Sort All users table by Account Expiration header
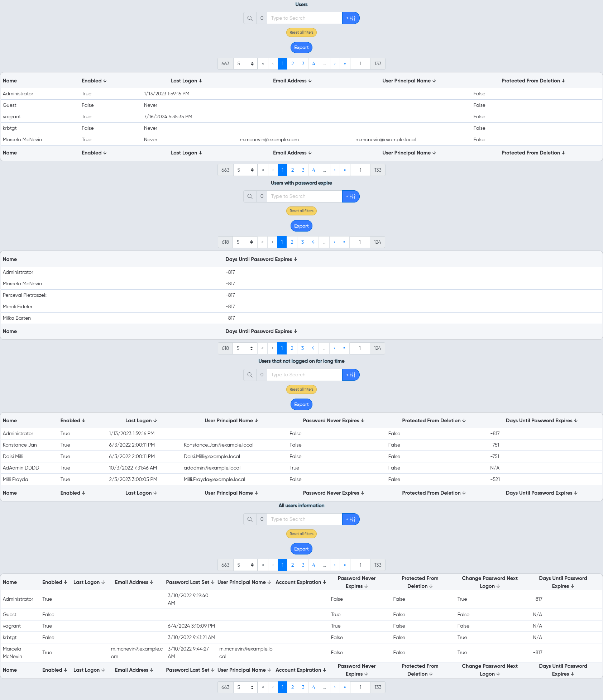Viewport: 603px width, 700px height. click(301, 582)
